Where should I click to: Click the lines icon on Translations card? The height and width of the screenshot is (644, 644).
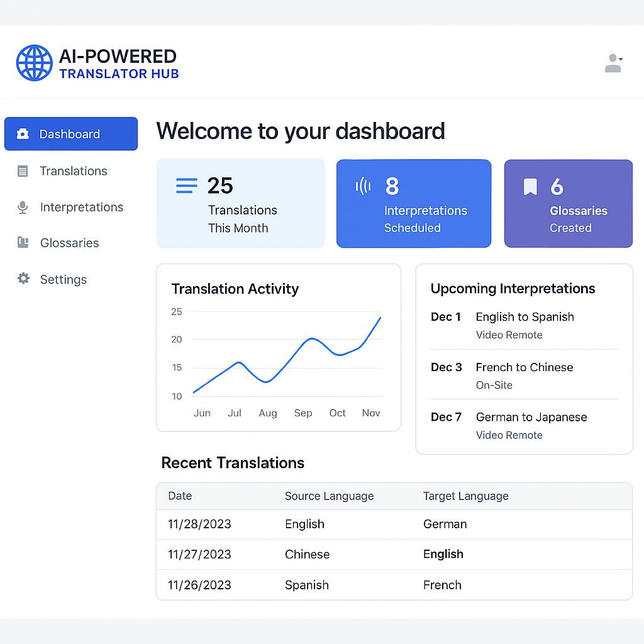[186, 186]
